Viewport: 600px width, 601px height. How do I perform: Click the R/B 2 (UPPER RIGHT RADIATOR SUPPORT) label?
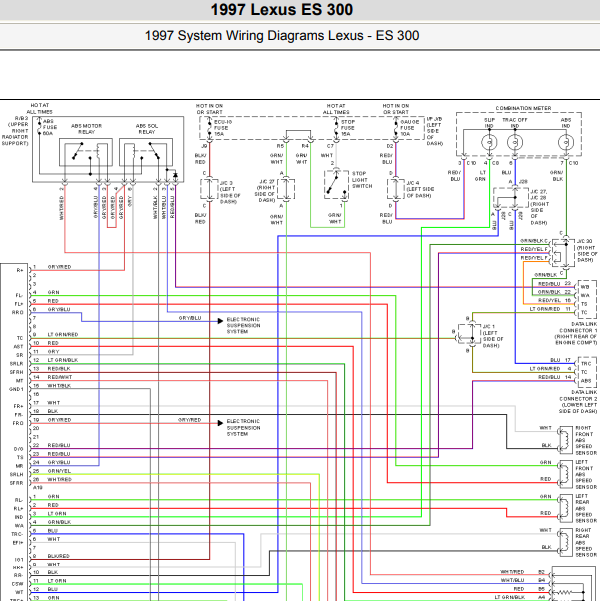click(15, 131)
